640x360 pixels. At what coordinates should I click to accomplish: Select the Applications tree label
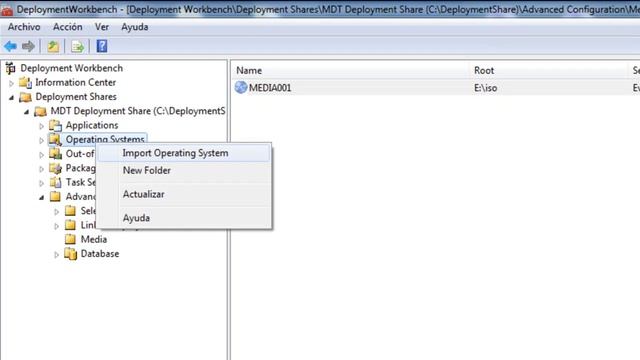pos(92,125)
